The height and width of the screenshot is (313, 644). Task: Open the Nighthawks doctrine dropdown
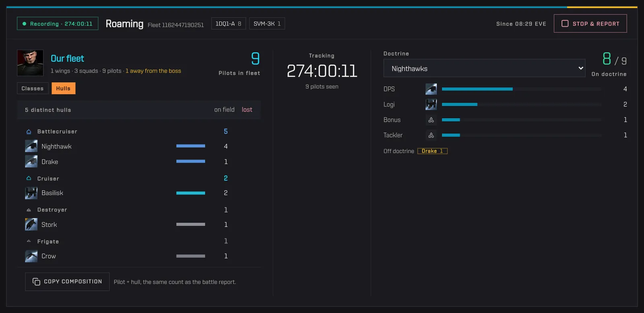(484, 68)
